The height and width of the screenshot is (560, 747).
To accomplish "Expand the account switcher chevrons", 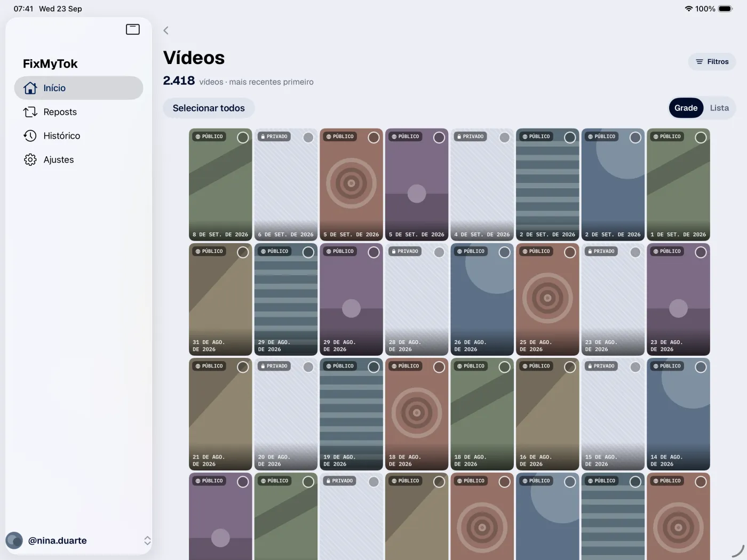I will tap(147, 540).
